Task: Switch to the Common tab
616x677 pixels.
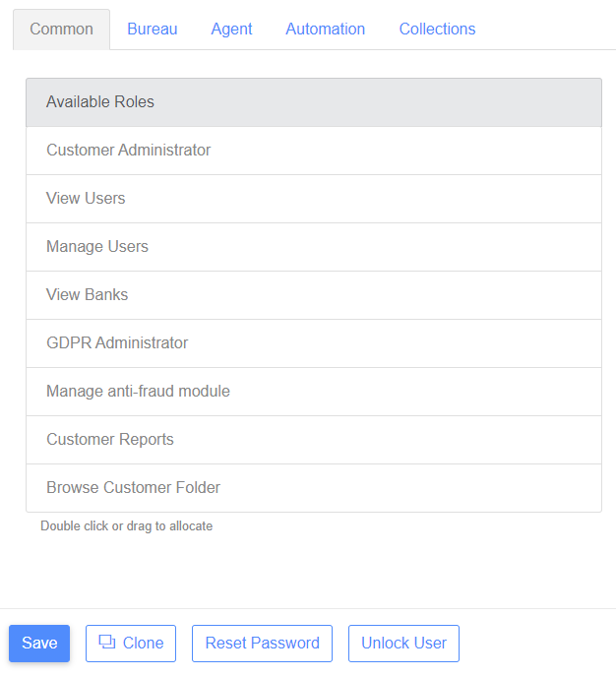Action: (61, 30)
